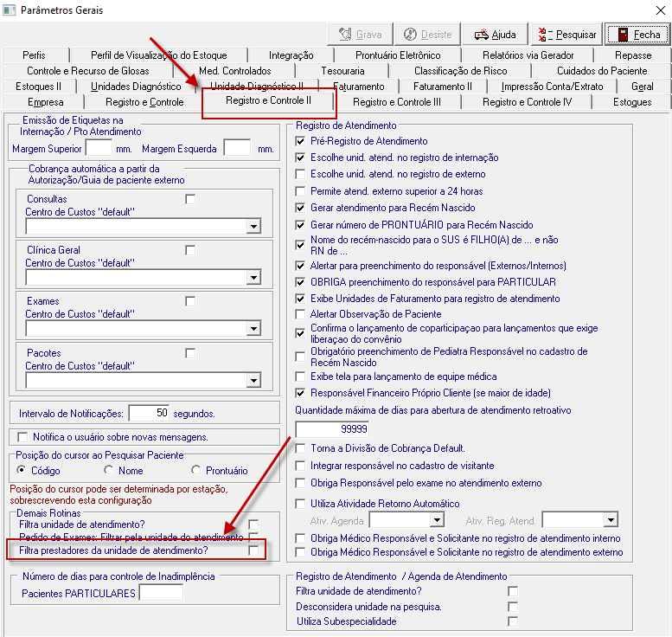Expand the Ativ. Reg. Atend. dropdown

click(x=611, y=520)
